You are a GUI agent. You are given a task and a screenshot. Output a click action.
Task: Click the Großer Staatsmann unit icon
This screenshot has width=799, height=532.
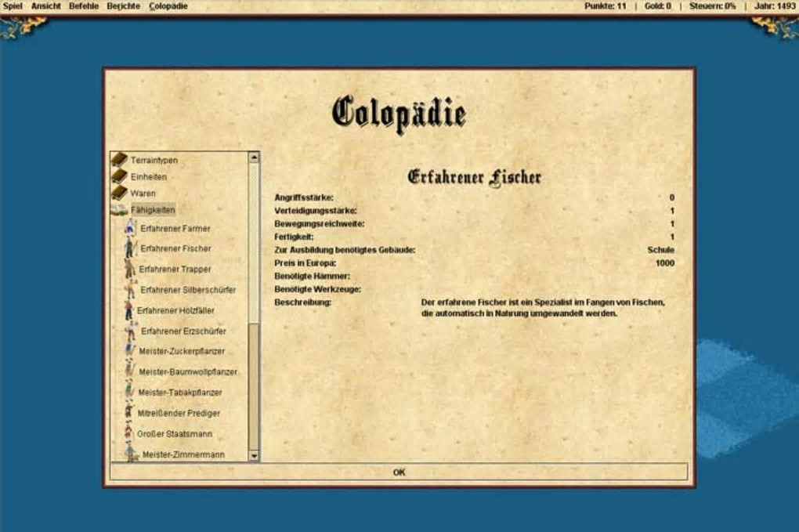point(128,433)
